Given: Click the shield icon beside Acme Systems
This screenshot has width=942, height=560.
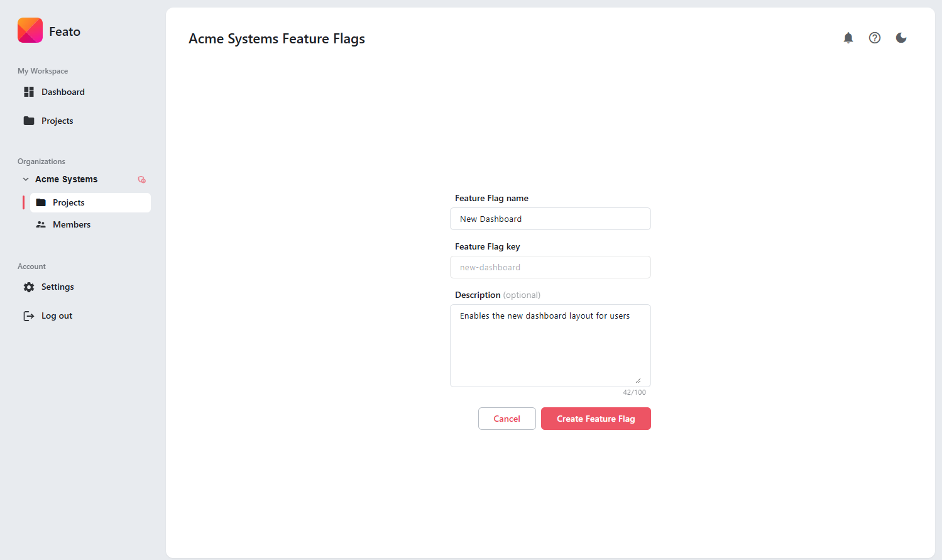Looking at the screenshot, I should pyautogui.click(x=141, y=179).
